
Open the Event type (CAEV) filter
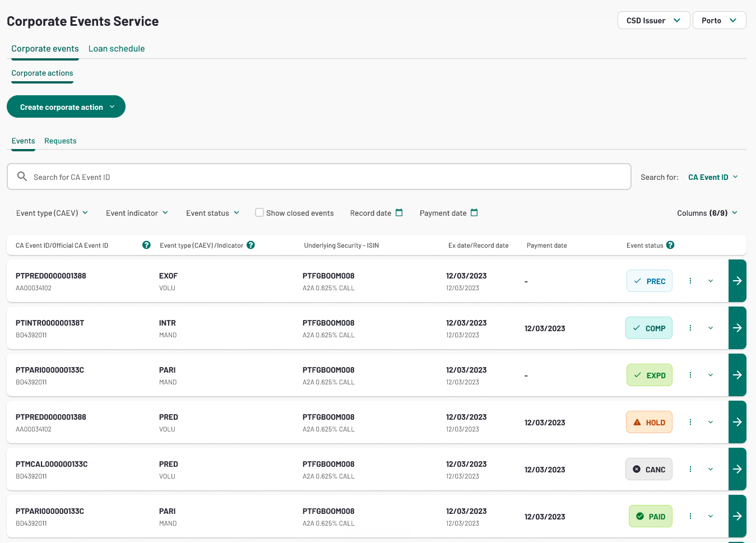click(x=52, y=213)
